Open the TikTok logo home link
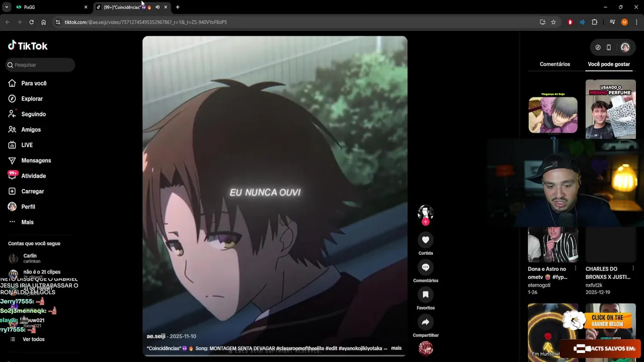 [x=28, y=46]
